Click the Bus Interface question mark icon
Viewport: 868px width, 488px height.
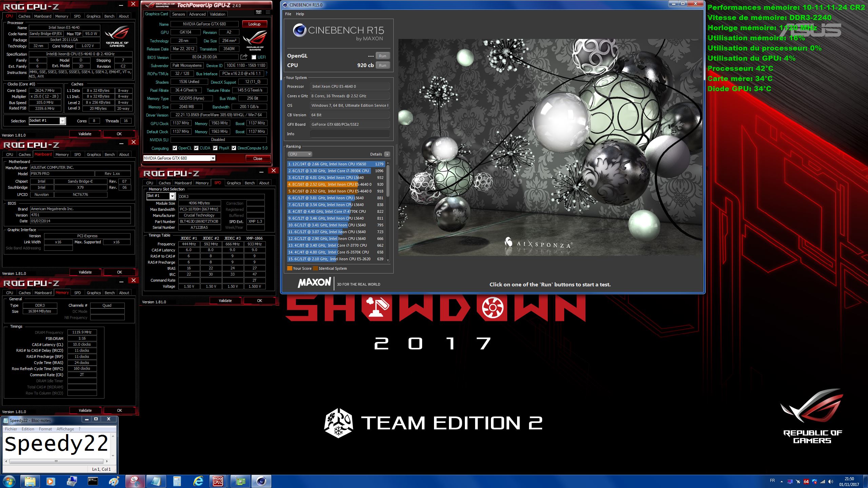click(x=267, y=74)
